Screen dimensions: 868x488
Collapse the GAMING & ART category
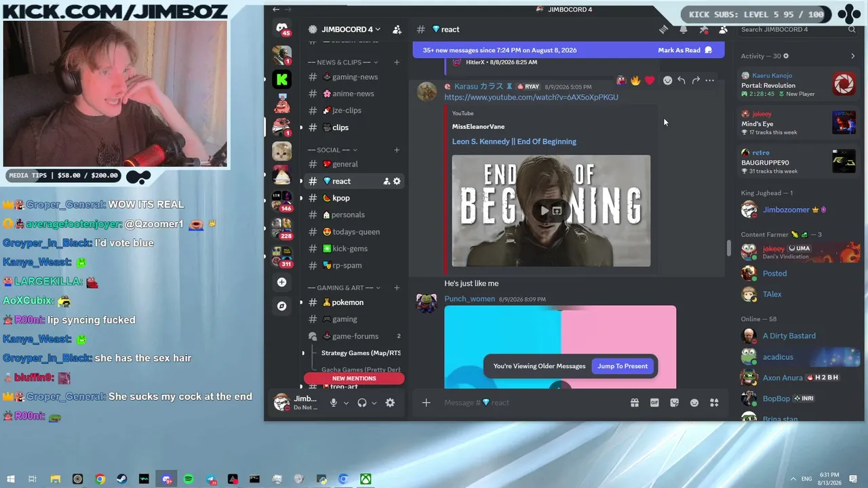pos(344,287)
